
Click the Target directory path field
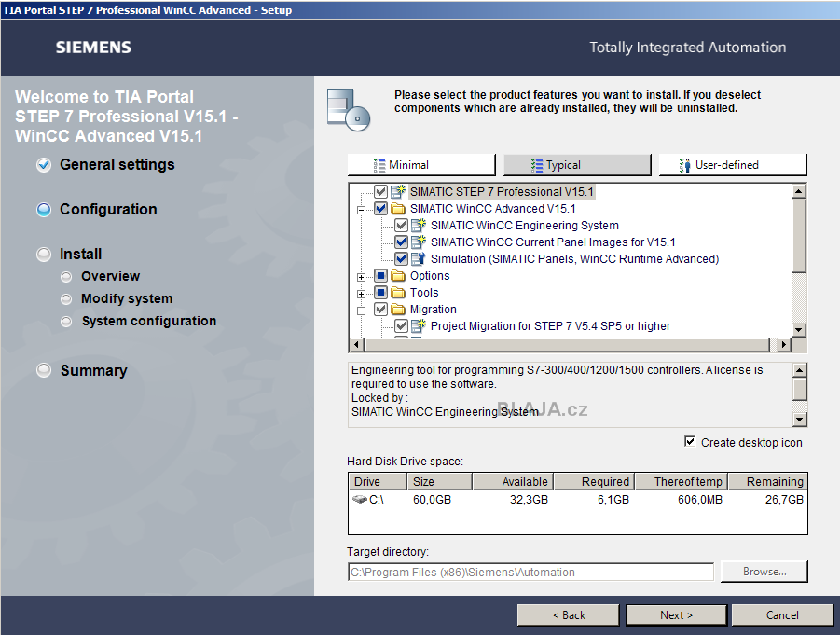click(531, 572)
